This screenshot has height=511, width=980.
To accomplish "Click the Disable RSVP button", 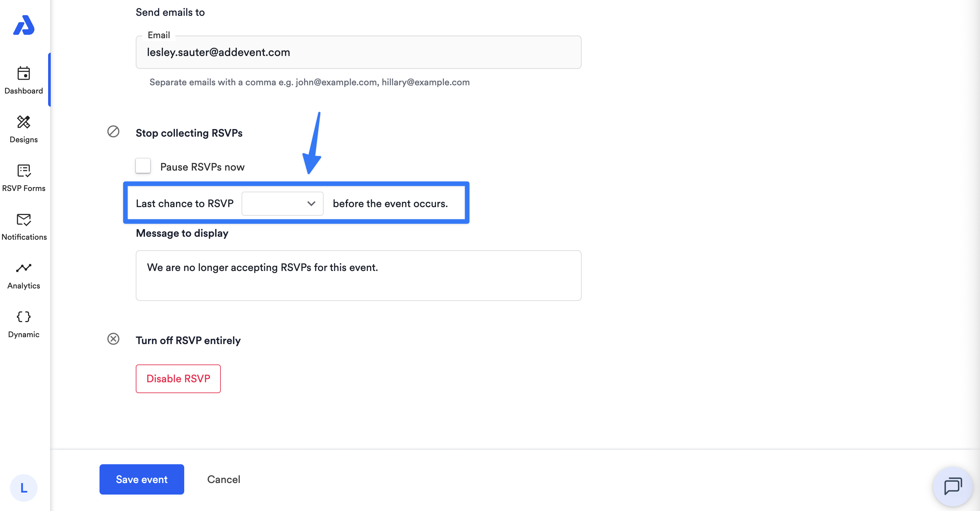I will tap(178, 379).
